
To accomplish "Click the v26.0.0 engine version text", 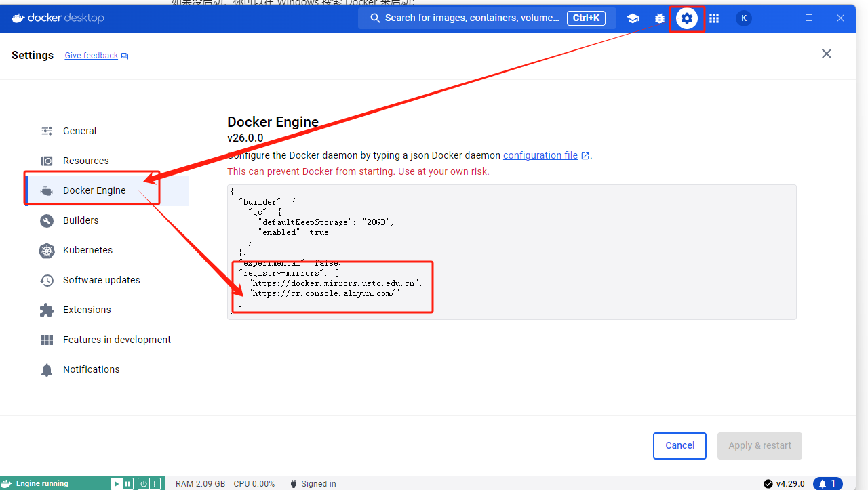I will point(245,138).
